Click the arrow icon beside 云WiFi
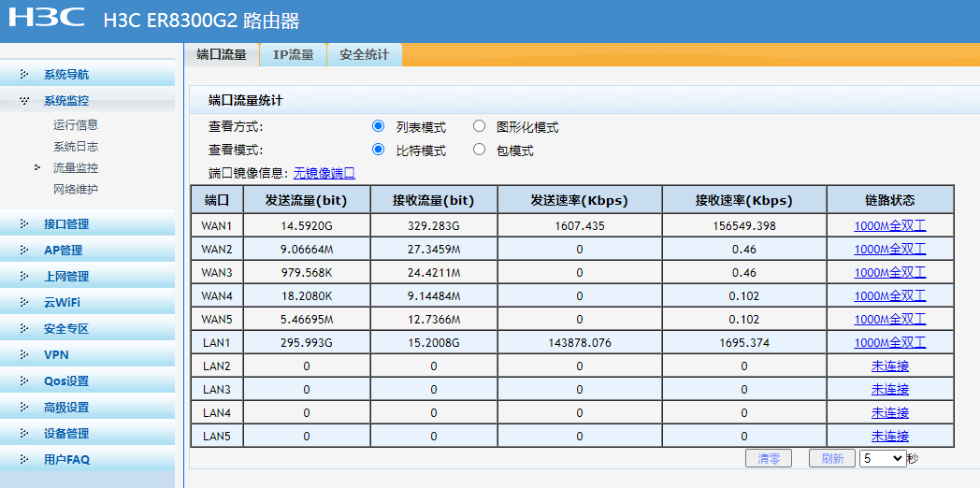 coord(24,303)
